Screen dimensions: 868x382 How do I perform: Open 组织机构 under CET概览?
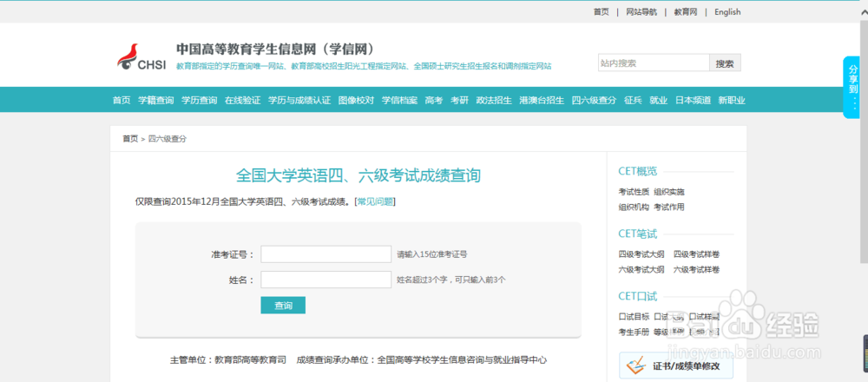[634, 207]
